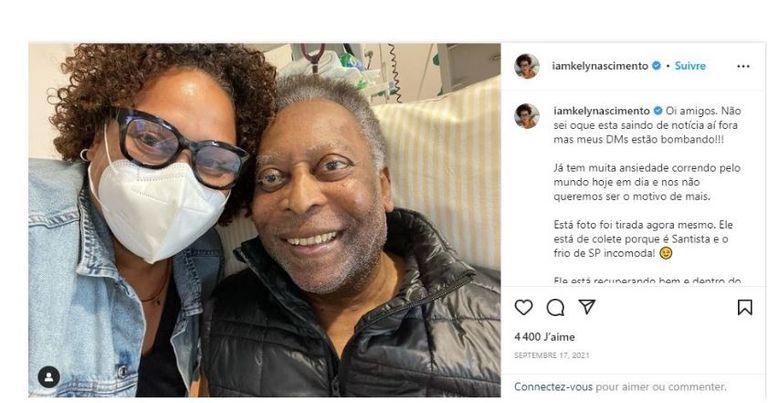Follow the account with the Suivre button
This screenshot has height=403, width=768.
point(690,66)
